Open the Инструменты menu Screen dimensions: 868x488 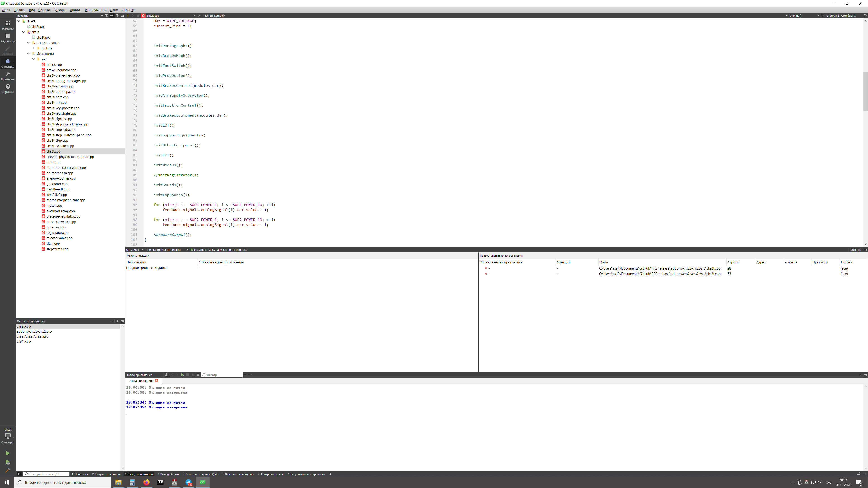coord(95,10)
